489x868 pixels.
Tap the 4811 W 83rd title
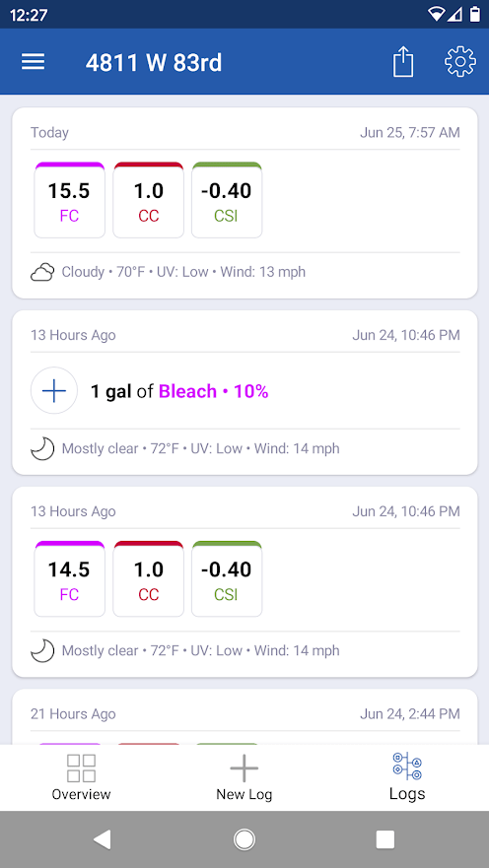tap(154, 62)
